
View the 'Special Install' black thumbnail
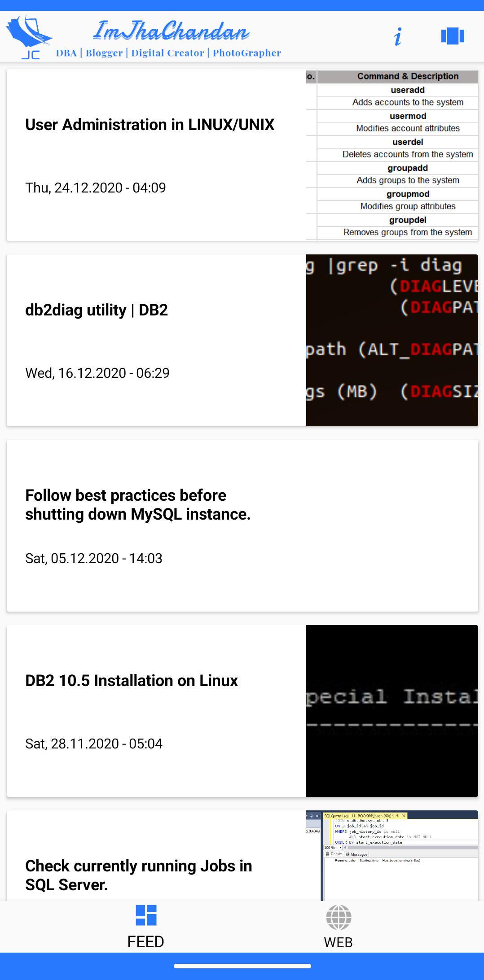click(x=392, y=711)
